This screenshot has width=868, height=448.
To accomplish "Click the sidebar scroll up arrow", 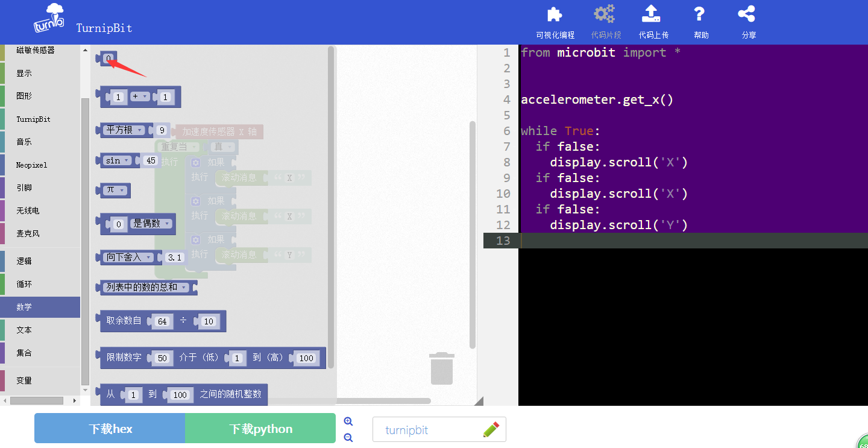I will (x=85, y=50).
